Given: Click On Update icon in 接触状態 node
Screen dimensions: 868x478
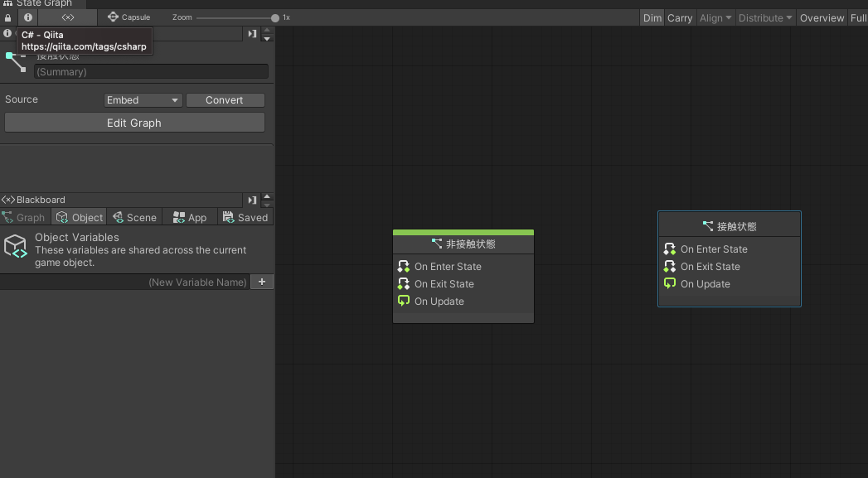Looking at the screenshot, I should coord(670,283).
